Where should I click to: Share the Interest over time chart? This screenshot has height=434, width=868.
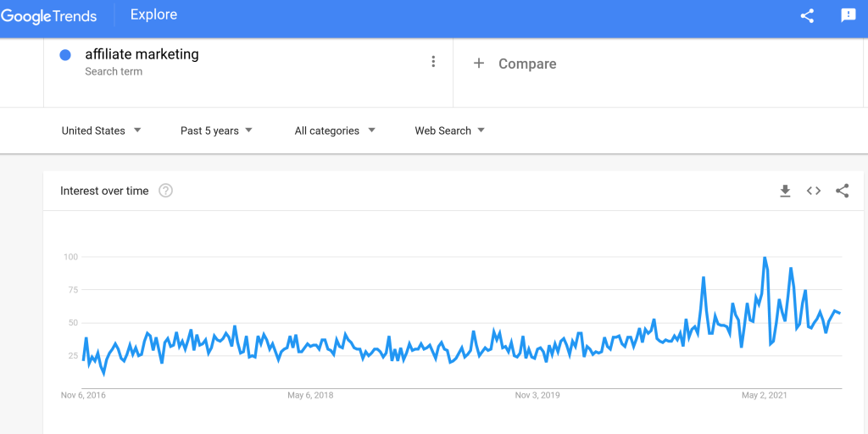tap(842, 191)
